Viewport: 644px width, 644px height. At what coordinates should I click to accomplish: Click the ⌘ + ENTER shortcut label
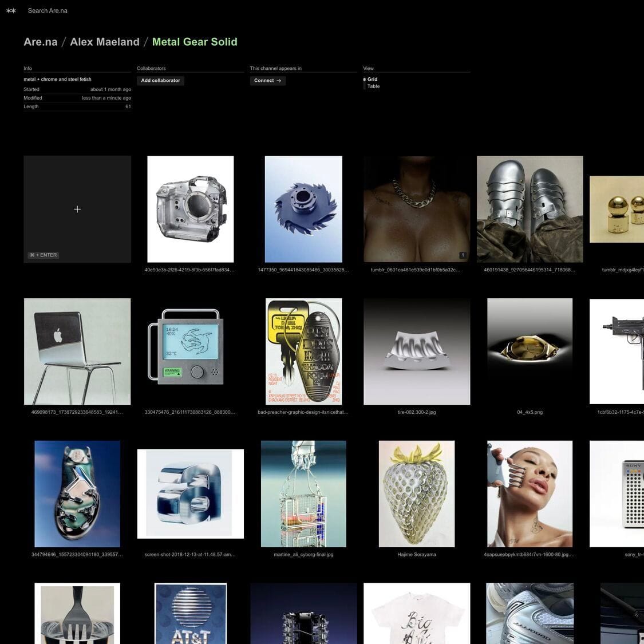(44, 255)
